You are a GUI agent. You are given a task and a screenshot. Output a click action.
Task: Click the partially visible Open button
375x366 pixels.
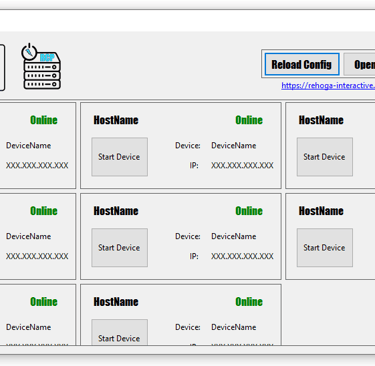(359, 64)
